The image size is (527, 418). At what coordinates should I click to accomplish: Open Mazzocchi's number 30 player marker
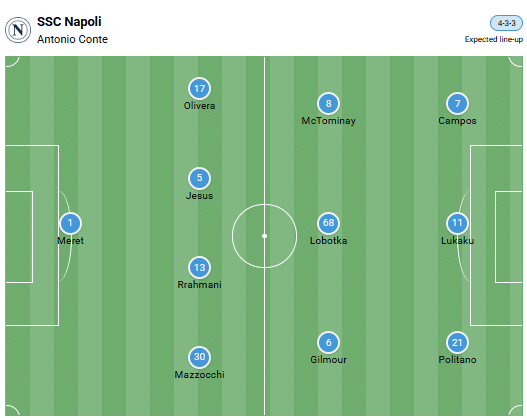click(x=199, y=357)
